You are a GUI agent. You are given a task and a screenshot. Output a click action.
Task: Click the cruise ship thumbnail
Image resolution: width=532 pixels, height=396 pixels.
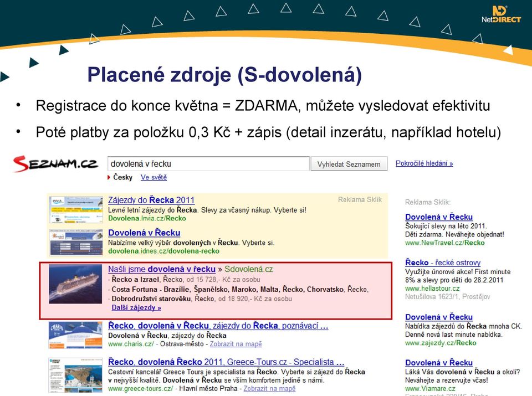pos(75,284)
